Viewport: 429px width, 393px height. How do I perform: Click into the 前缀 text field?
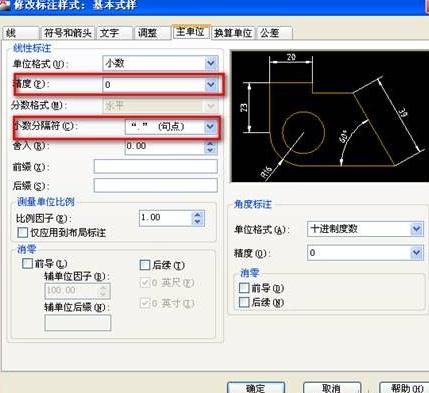[x=156, y=166]
